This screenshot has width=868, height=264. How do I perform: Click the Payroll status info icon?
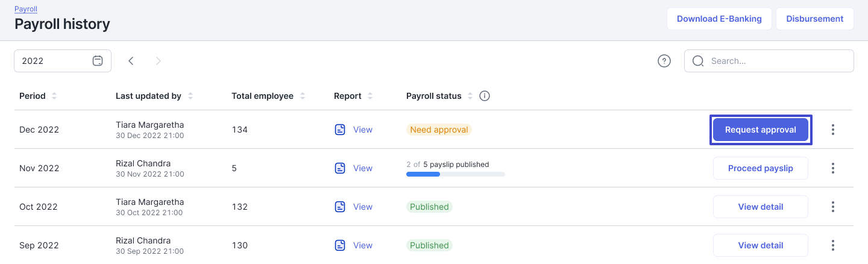[x=484, y=96]
